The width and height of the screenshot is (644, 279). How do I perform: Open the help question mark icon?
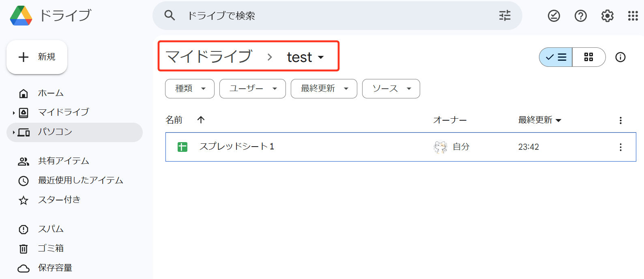click(x=581, y=16)
